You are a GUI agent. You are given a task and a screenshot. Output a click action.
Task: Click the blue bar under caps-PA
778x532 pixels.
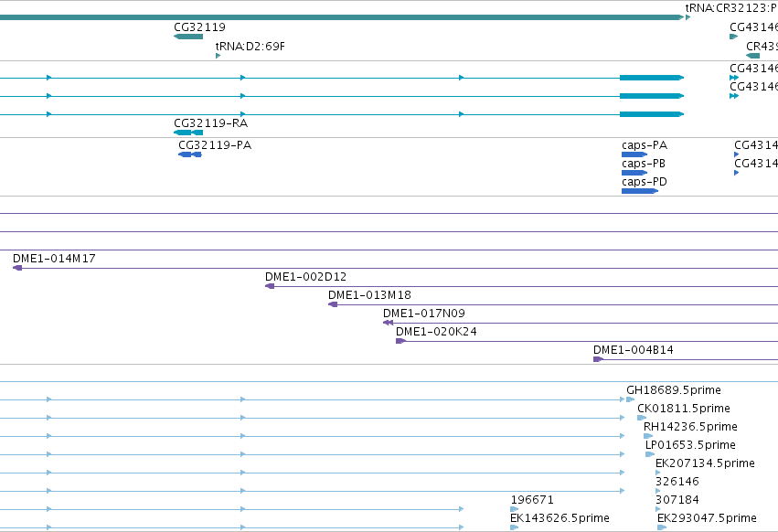[x=634, y=154]
